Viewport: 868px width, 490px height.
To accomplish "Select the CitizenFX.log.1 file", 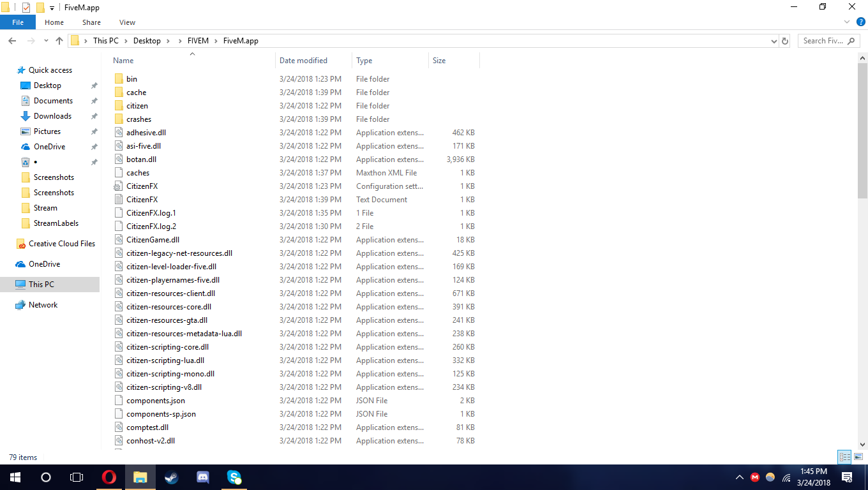I will coord(151,213).
